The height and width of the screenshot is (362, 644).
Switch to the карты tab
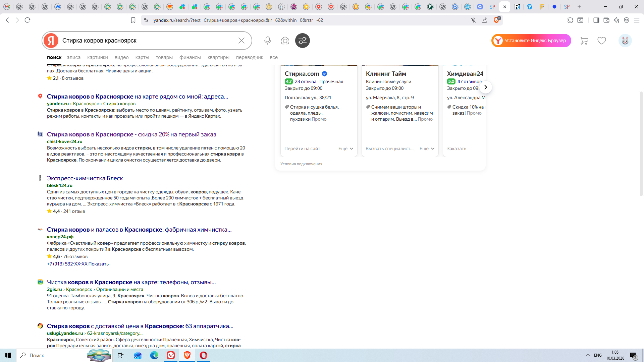[x=142, y=57]
